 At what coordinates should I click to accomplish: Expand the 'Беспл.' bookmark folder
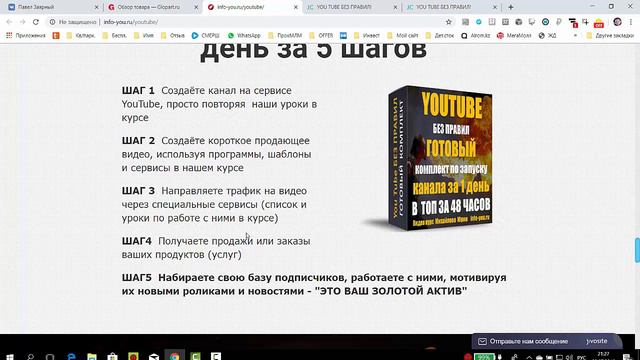pos(115,36)
